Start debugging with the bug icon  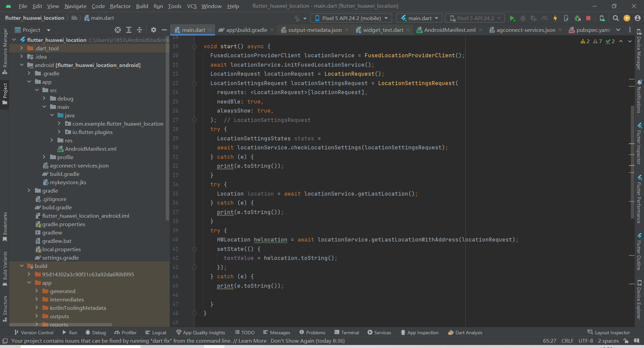coord(523,18)
